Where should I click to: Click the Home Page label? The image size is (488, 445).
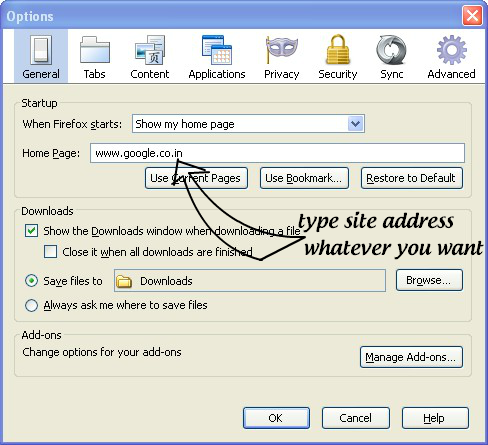point(51,153)
